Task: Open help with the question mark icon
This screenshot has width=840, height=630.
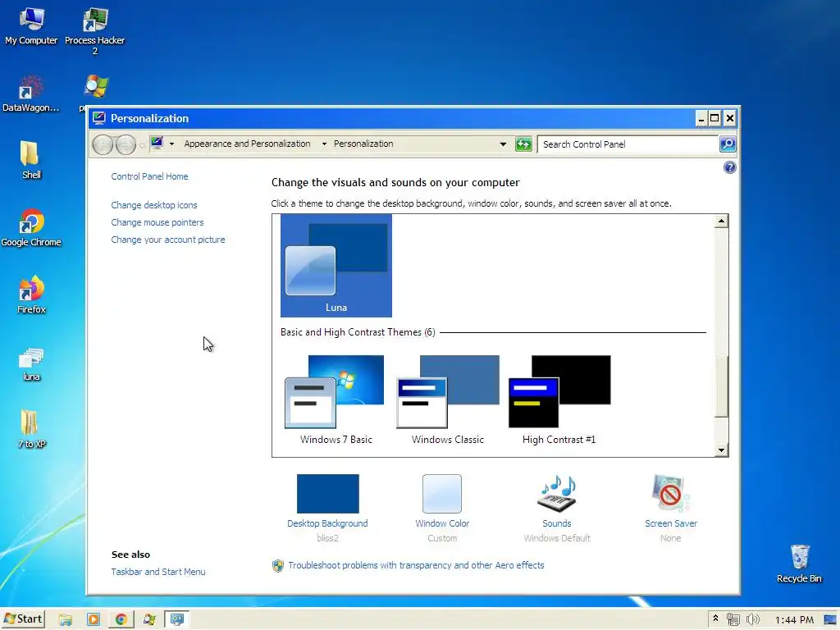Action: pos(729,167)
